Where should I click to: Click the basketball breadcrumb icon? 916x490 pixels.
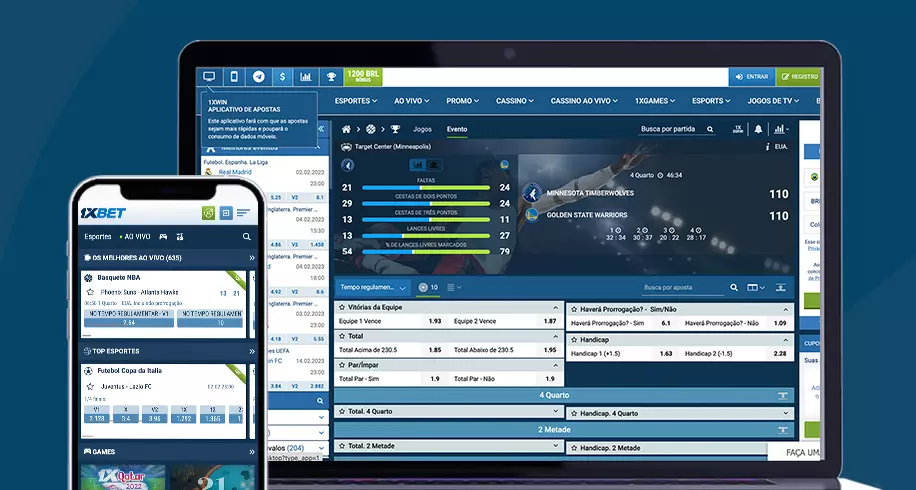pos(371,129)
